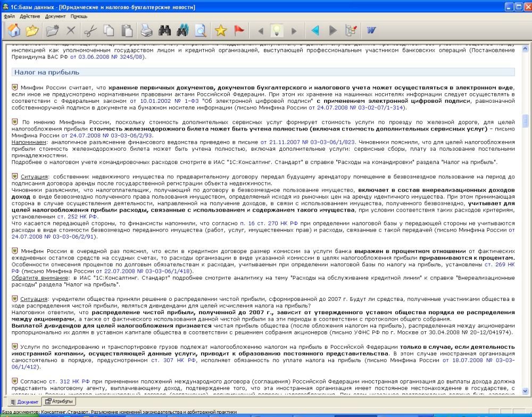The height and width of the screenshot is (417, 532).
Task: Open the Действие menu
Action: pyautogui.click(x=30, y=17)
